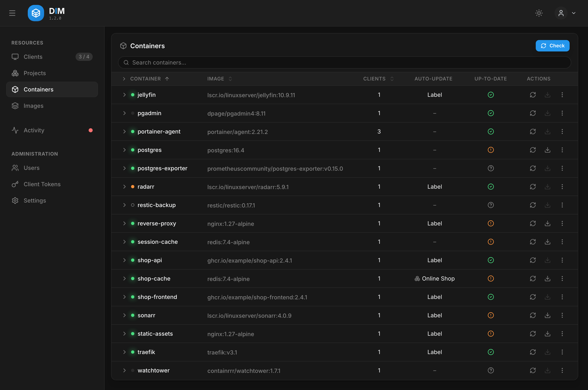
Task: Open Projects in the sidebar
Action: pos(52,73)
